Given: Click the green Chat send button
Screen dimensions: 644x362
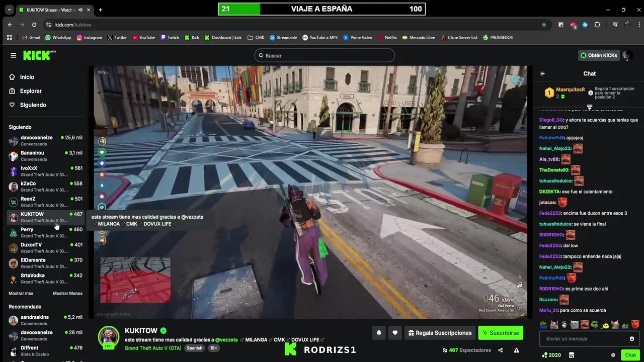Looking at the screenshot, I should pyautogui.click(x=630, y=355).
